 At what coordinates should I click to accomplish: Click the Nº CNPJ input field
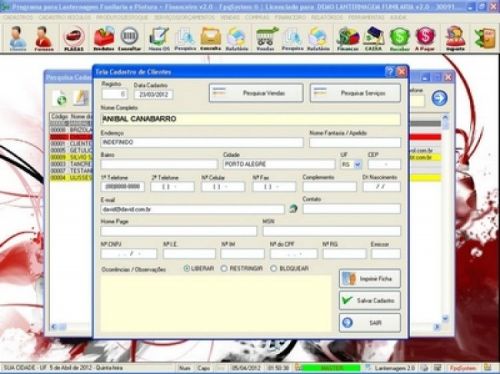coord(129,254)
